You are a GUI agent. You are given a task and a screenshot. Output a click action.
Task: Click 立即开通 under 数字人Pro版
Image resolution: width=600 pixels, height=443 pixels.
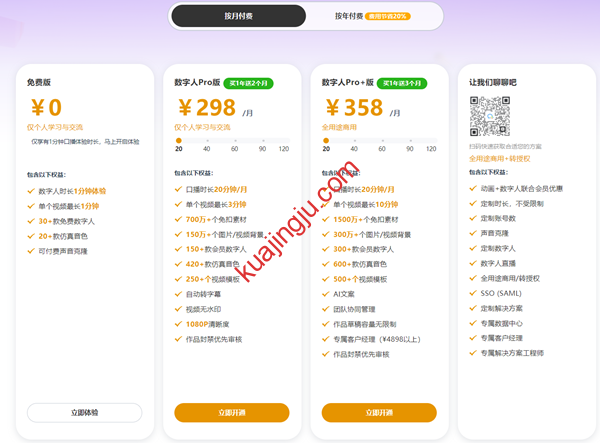pyautogui.click(x=232, y=413)
